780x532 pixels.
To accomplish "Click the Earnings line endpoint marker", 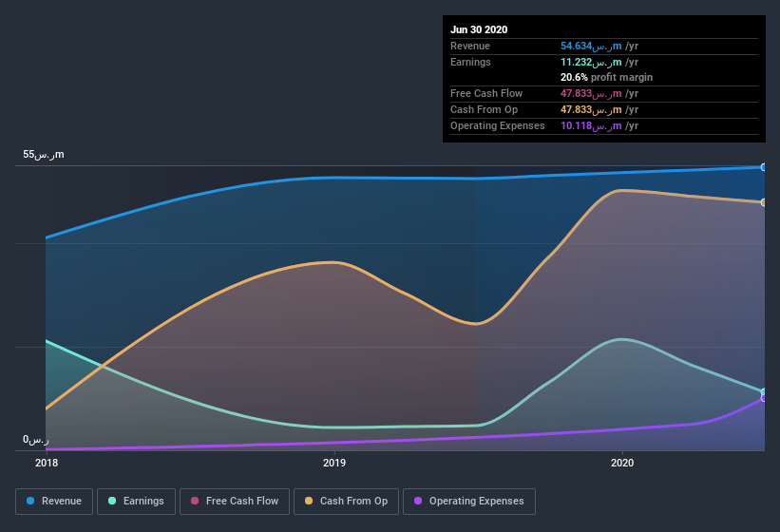I will coord(764,391).
